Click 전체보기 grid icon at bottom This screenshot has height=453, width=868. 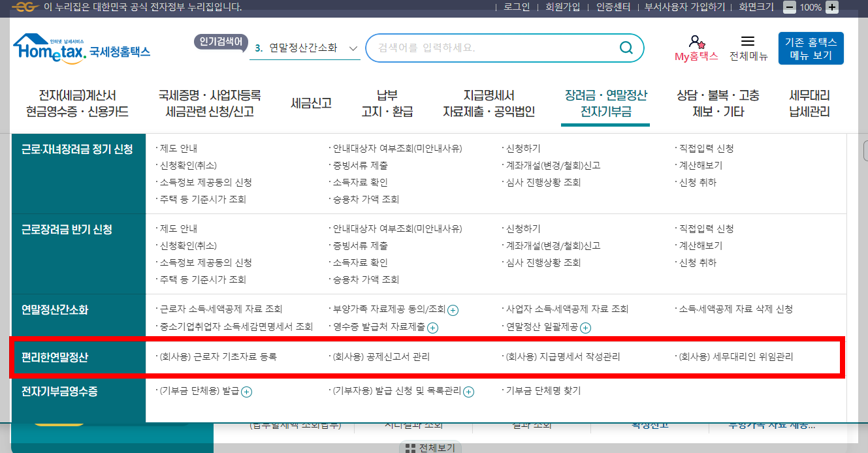click(x=410, y=448)
